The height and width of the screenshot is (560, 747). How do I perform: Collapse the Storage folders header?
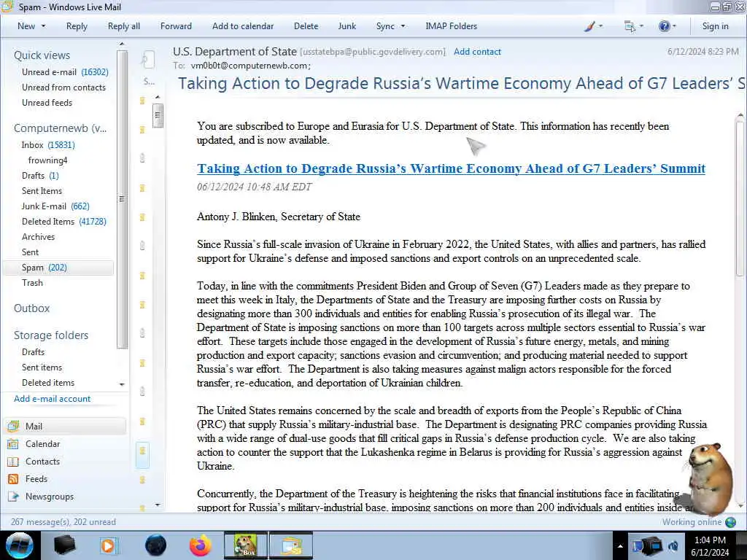(51, 335)
